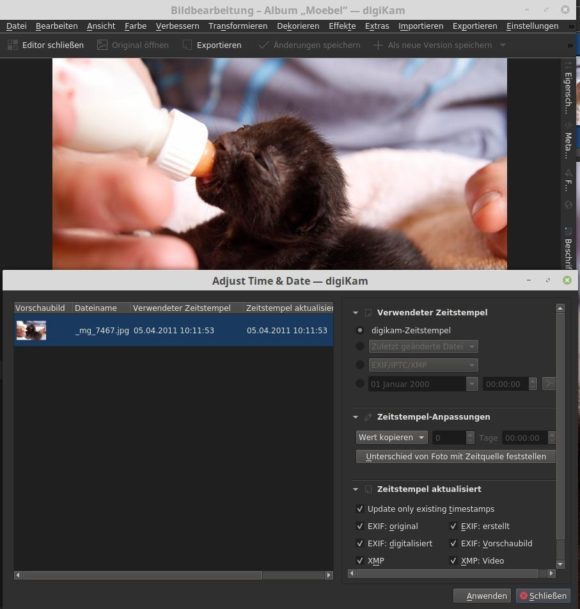Click Änderungen speichern checkmark icon
Screen dimensions: 580x609
pyautogui.click(x=263, y=45)
